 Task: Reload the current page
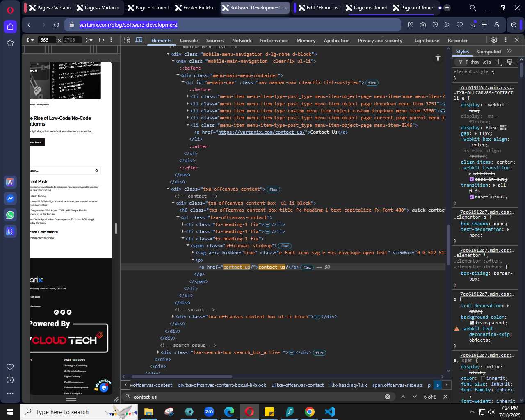point(57,25)
